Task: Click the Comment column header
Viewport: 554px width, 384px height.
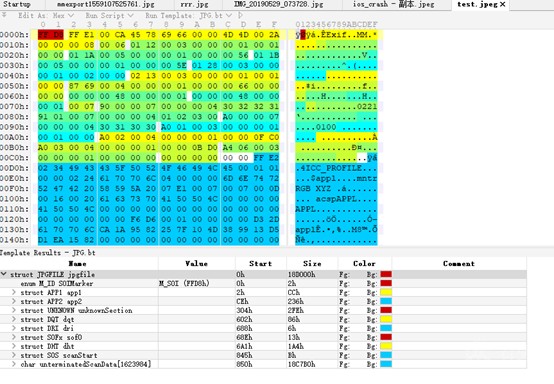Action: point(459,264)
